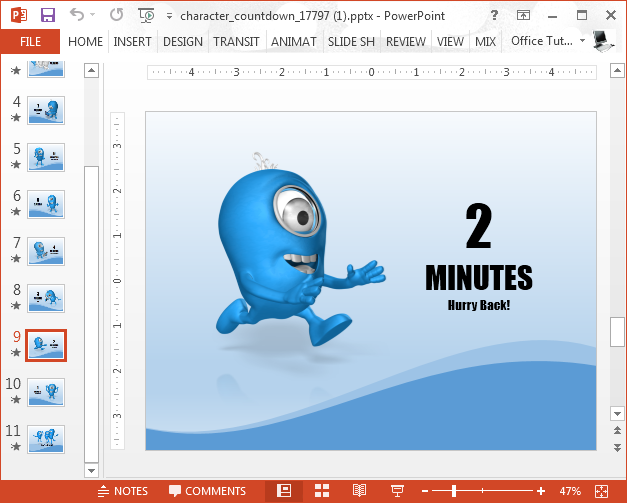Screen dimensions: 627x503
Task: Open Ribbon Display Options
Action: (x=523, y=16)
